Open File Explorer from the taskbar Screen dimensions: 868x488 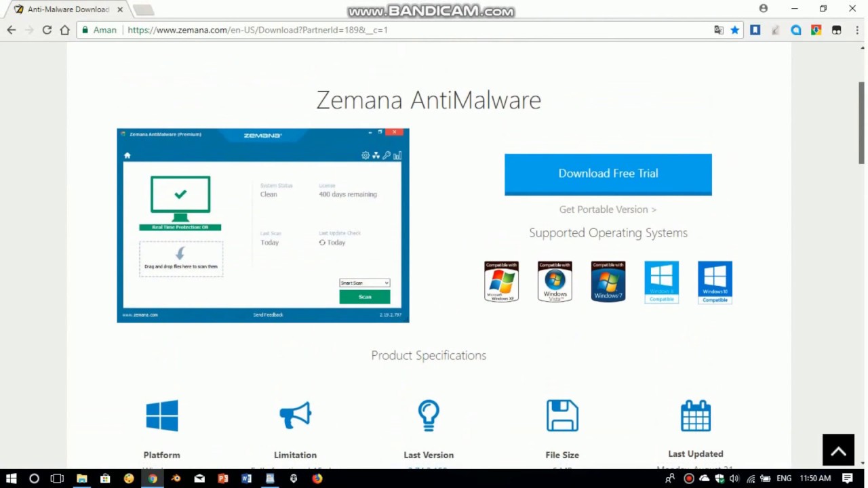click(x=81, y=479)
